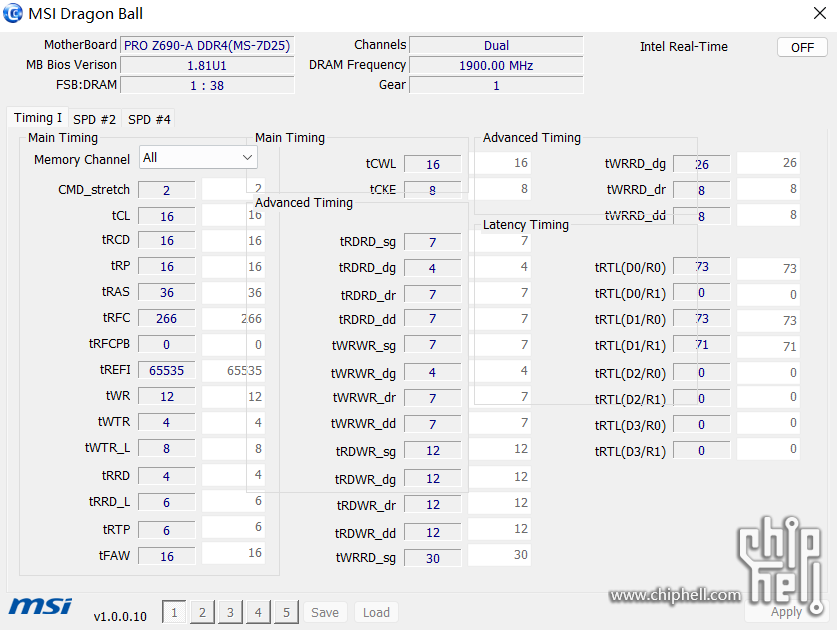The image size is (837, 630).
Task: Click the Load button
Action: click(x=376, y=612)
